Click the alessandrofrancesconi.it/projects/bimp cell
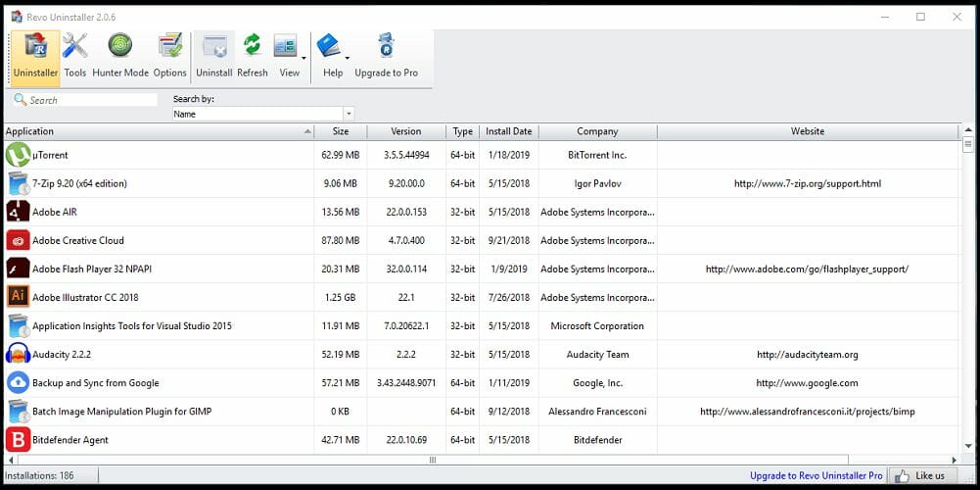 (x=808, y=412)
